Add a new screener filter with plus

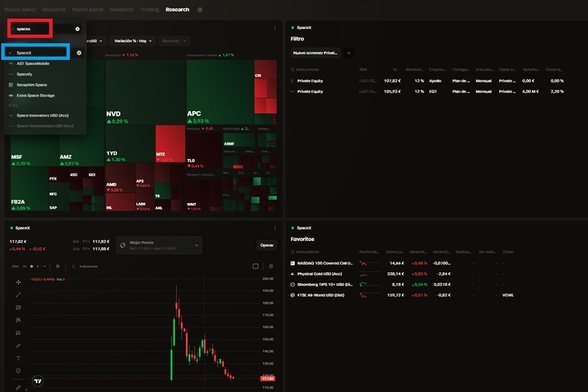pos(349,53)
